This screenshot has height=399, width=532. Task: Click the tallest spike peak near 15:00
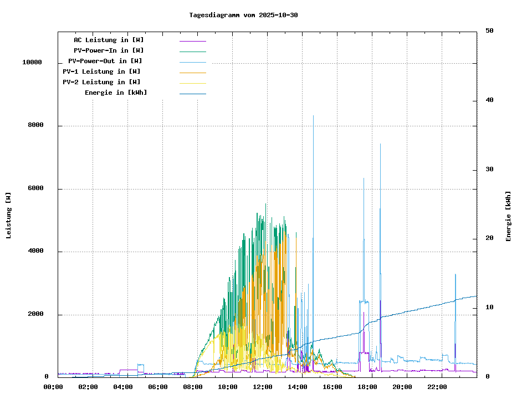pyautogui.click(x=314, y=116)
